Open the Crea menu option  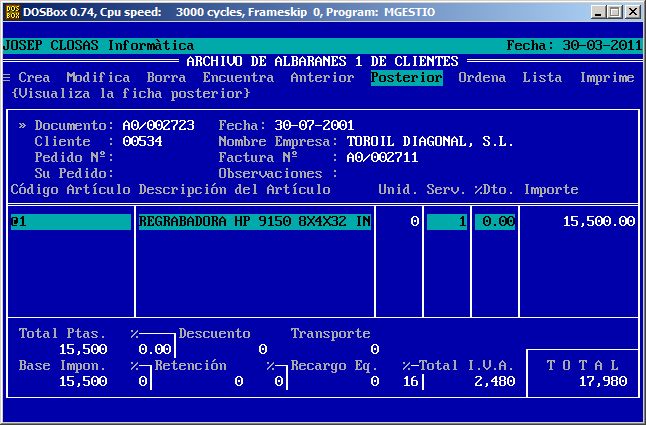pyautogui.click(x=34, y=78)
